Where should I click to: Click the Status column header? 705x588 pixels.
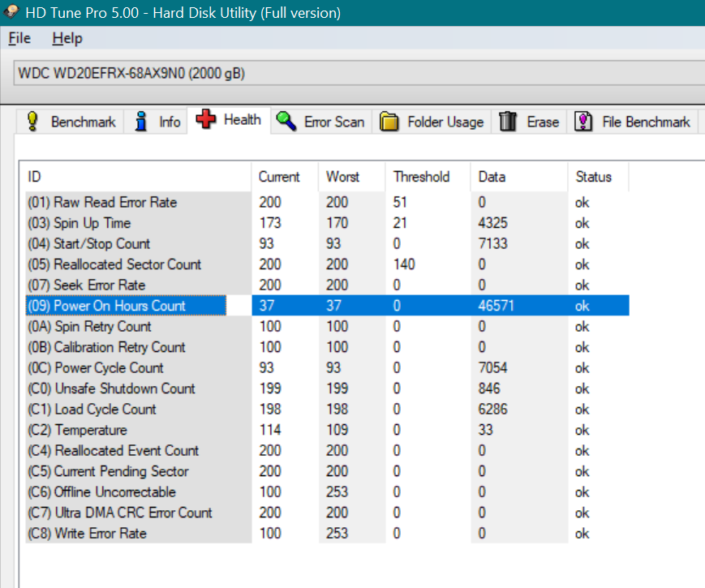coord(593,177)
